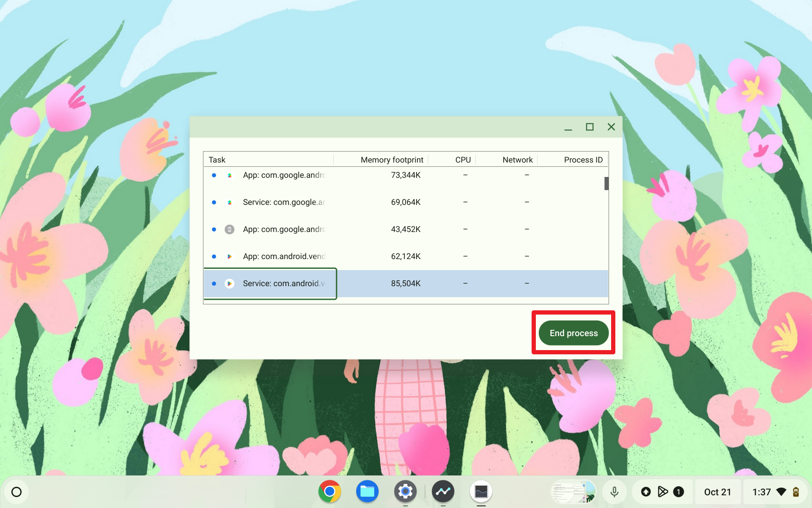Open Chrome browser from taskbar

(x=329, y=491)
